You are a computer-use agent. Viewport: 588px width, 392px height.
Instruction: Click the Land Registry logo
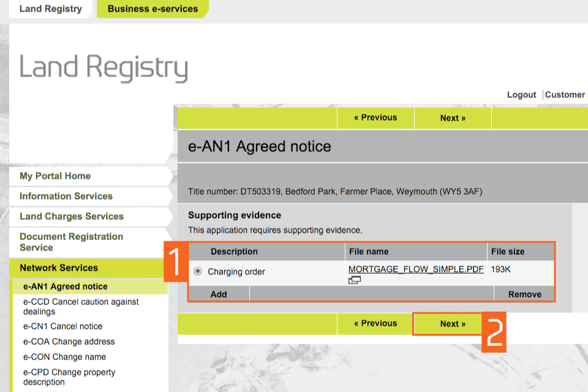[104, 67]
